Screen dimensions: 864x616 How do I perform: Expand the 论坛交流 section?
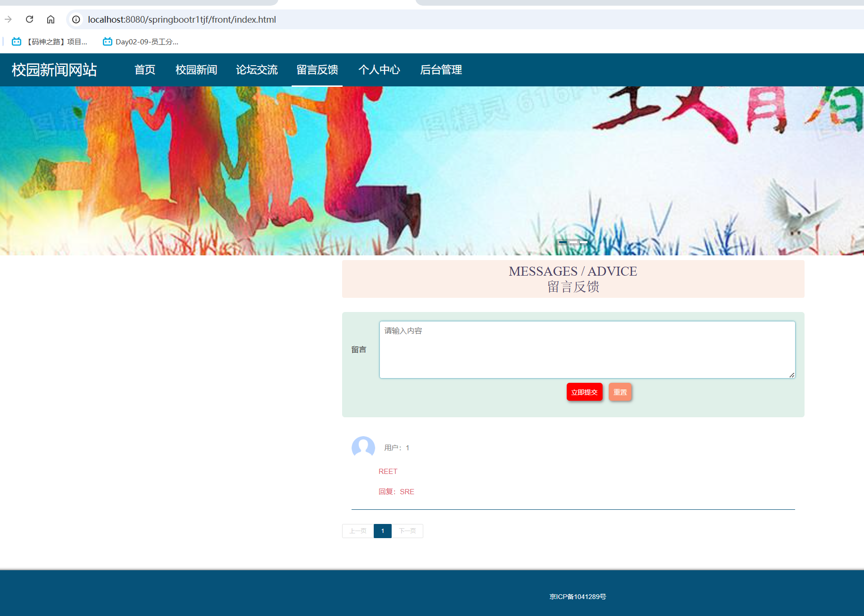click(x=257, y=70)
